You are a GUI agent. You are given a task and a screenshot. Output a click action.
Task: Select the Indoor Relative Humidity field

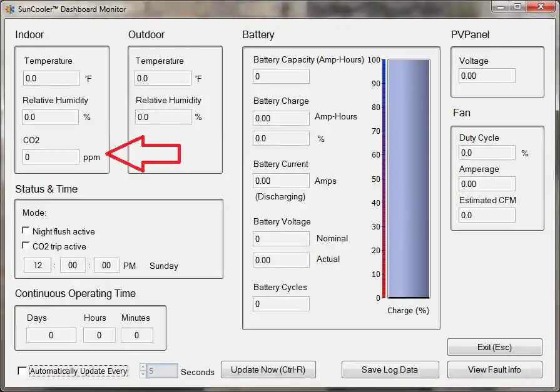pos(50,117)
